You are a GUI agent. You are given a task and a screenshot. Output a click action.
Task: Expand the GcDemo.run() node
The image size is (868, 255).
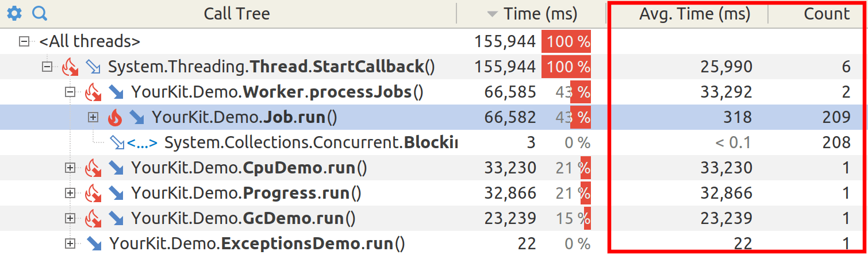(x=70, y=218)
